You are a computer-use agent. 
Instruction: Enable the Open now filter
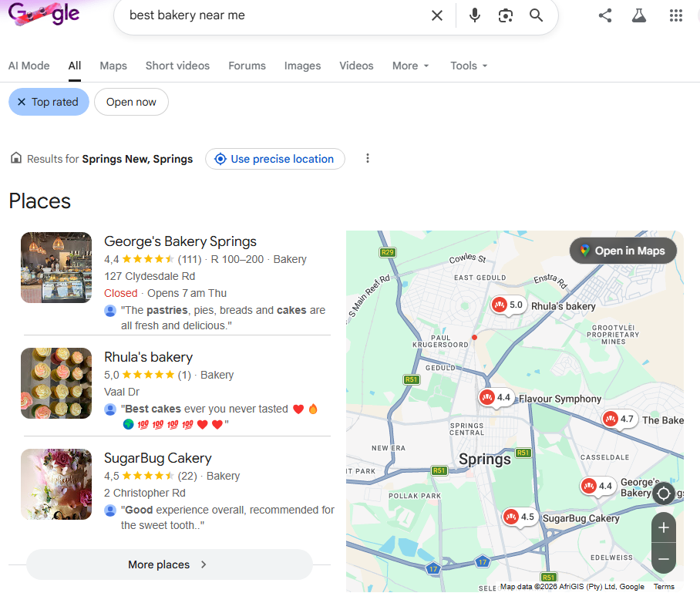click(131, 102)
